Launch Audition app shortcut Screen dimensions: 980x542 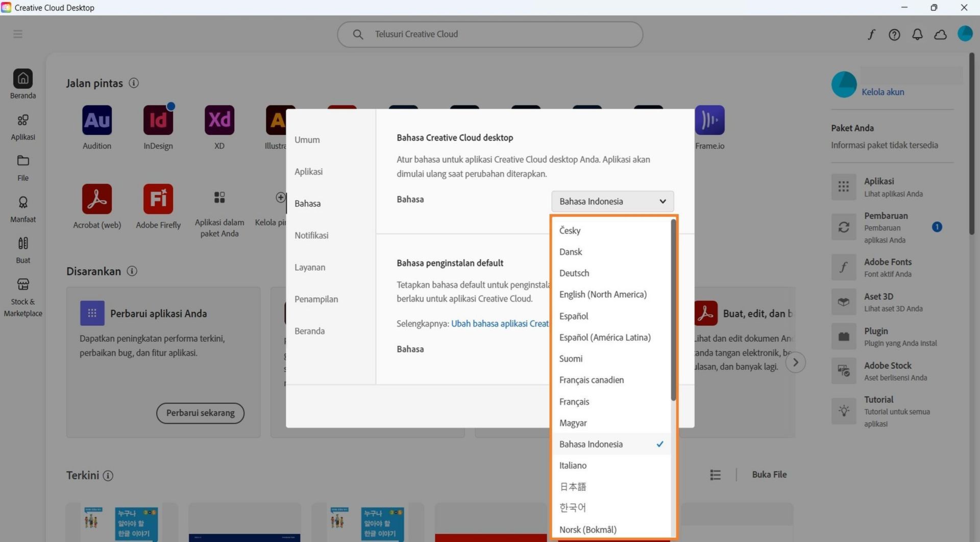point(97,120)
